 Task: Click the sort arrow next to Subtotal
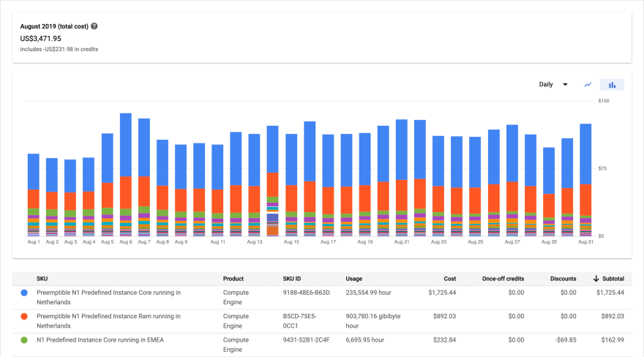596,279
